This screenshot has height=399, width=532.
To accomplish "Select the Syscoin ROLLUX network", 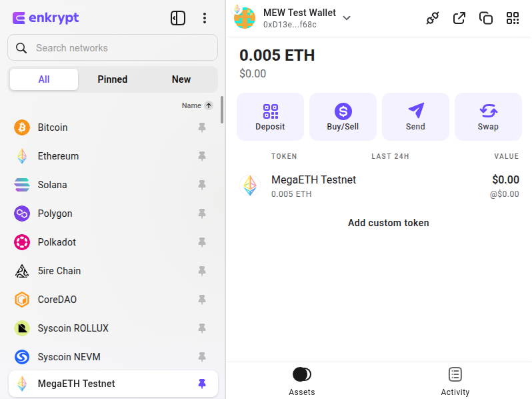I will tap(113, 328).
